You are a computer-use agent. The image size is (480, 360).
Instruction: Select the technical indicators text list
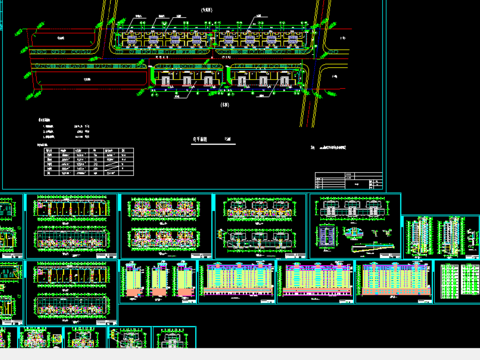[63, 129]
